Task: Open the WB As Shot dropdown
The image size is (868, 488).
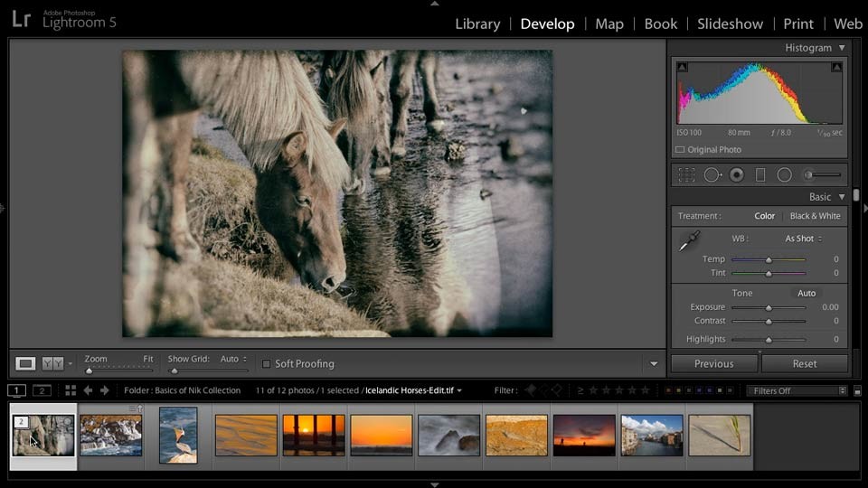Action: [803, 239]
